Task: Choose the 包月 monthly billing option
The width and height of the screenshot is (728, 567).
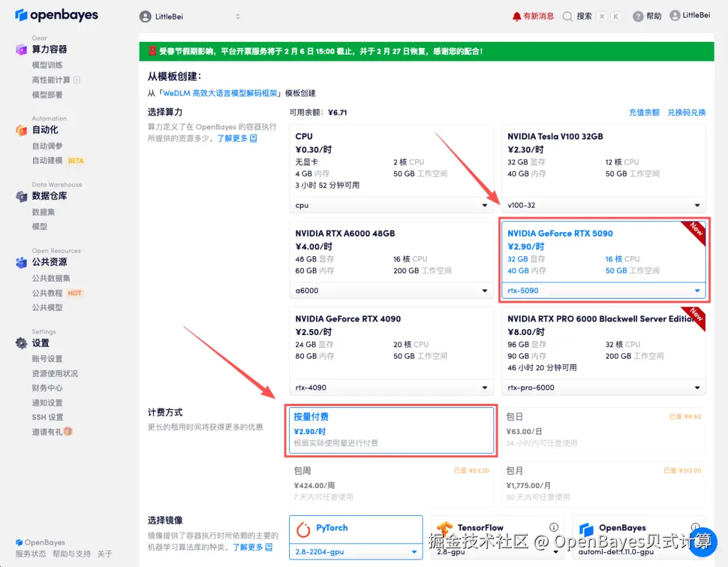Action: (x=603, y=482)
